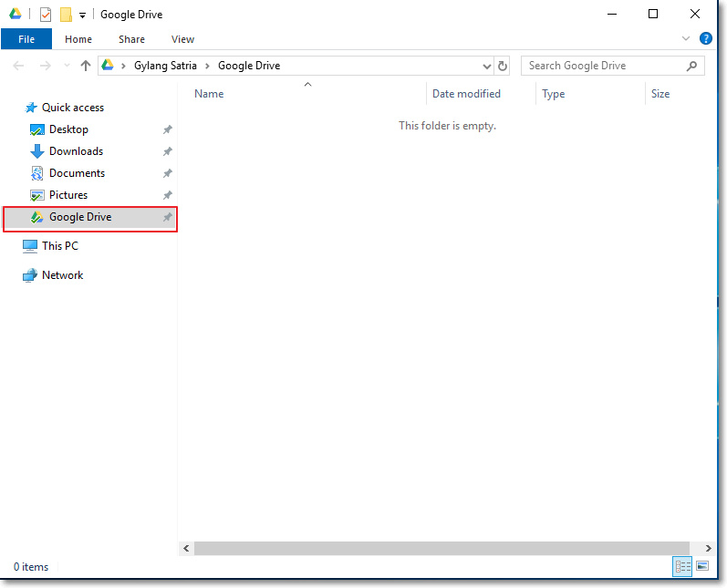The image size is (727, 588).
Task: Click the pin icon next to Pictures
Action: (x=167, y=195)
